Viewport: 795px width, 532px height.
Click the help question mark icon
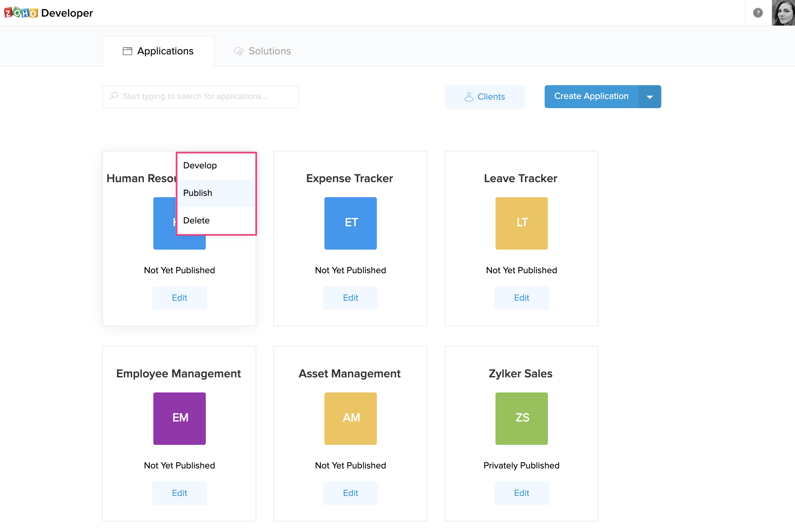tap(757, 13)
